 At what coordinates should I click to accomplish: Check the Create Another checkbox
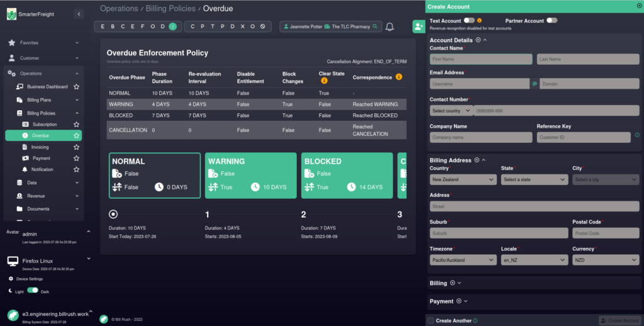(x=430, y=320)
